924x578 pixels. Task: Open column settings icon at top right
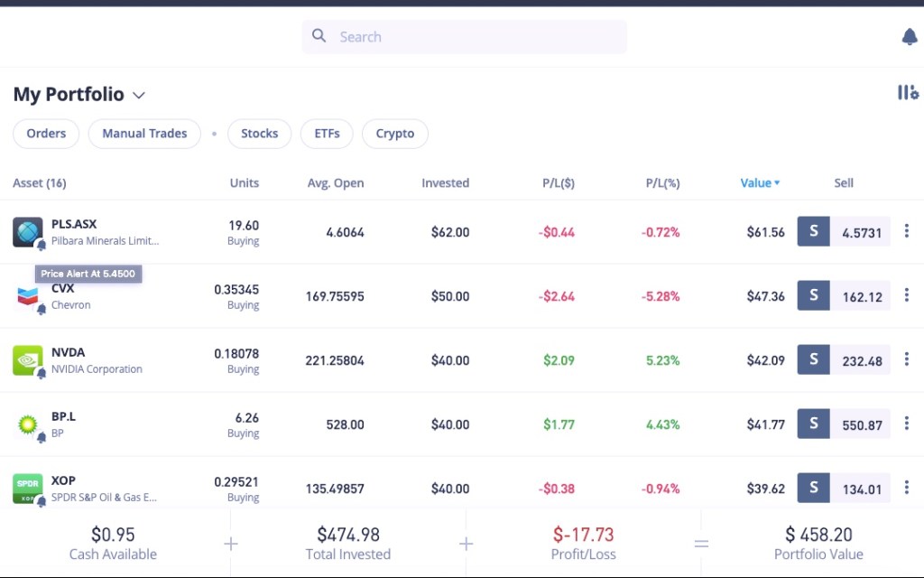click(908, 93)
